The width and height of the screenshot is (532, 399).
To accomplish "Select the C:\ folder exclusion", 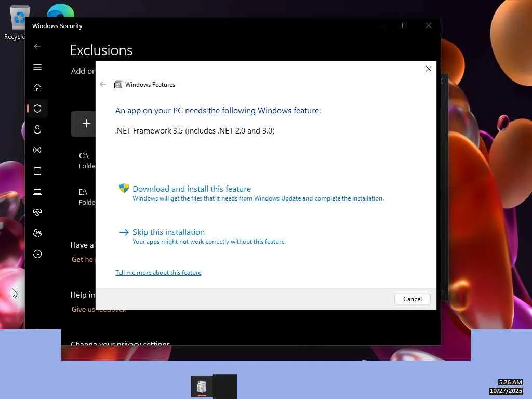I will (87, 161).
